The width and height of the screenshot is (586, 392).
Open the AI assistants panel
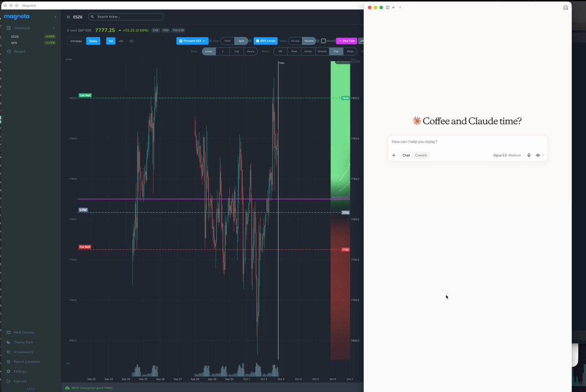[20, 351]
